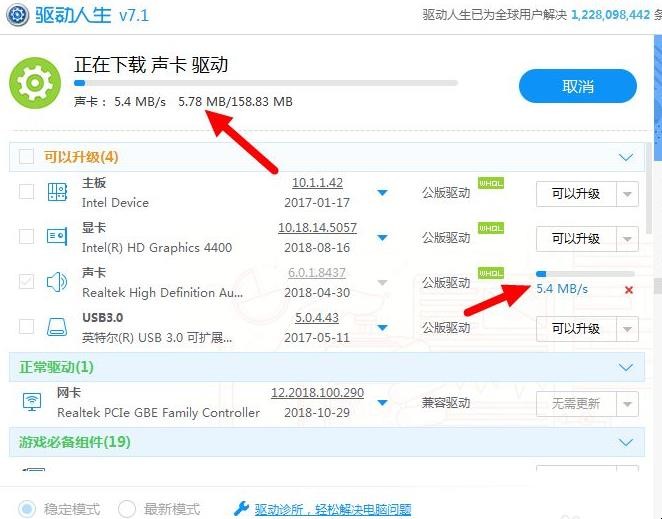Click the 2018-08-16 date text
This screenshot has width=662, height=519.
pyautogui.click(x=317, y=247)
